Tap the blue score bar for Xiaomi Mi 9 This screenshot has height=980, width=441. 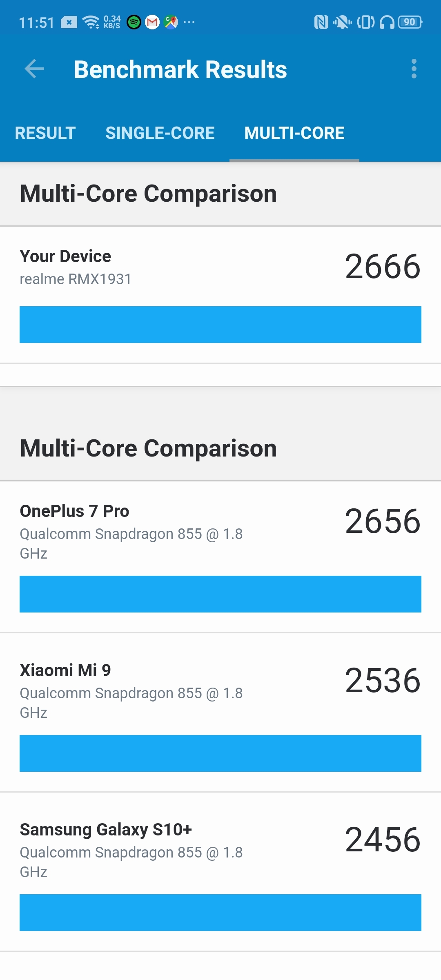pyautogui.click(x=220, y=753)
